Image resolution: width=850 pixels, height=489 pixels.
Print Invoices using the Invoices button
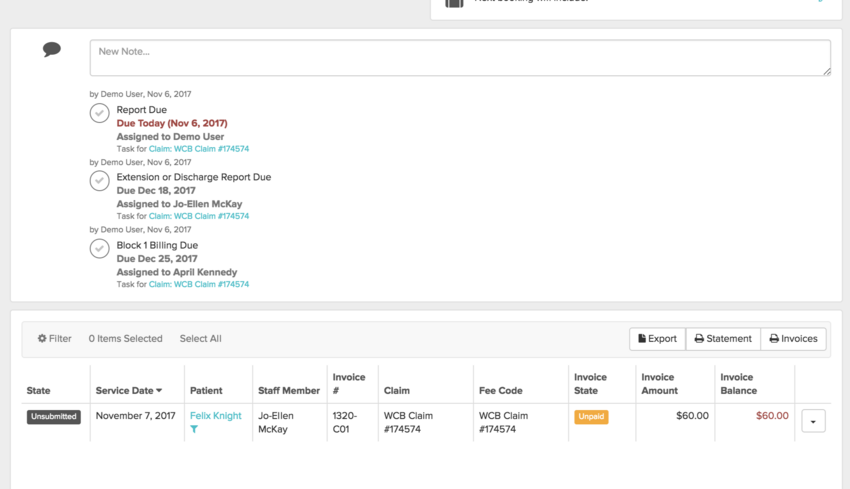[793, 339]
